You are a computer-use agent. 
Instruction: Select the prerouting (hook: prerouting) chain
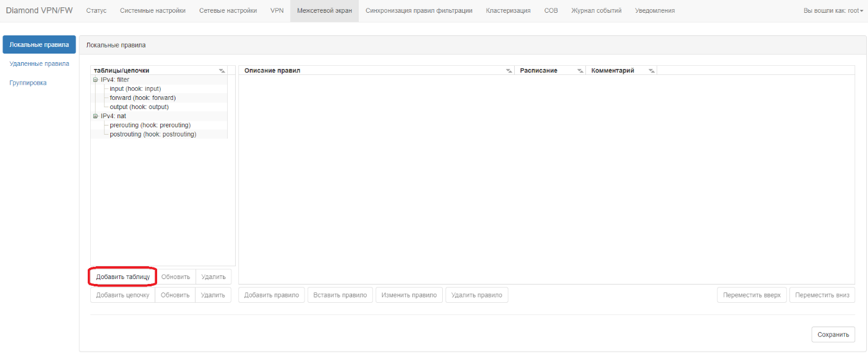tap(150, 125)
